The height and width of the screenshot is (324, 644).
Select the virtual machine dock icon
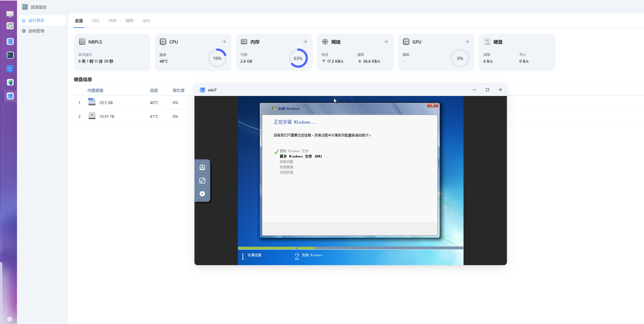10,96
